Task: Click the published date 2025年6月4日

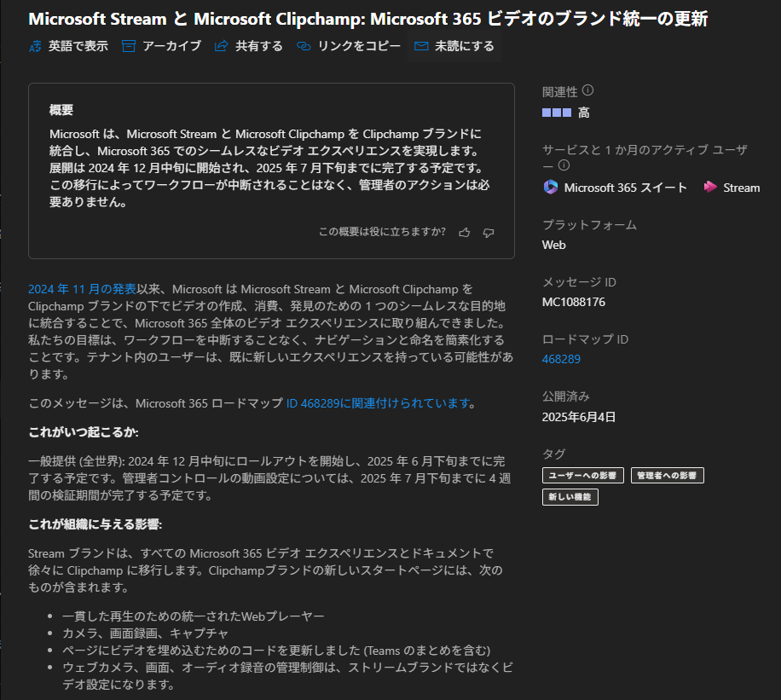Action: pyautogui.click(x=579, y=417)
